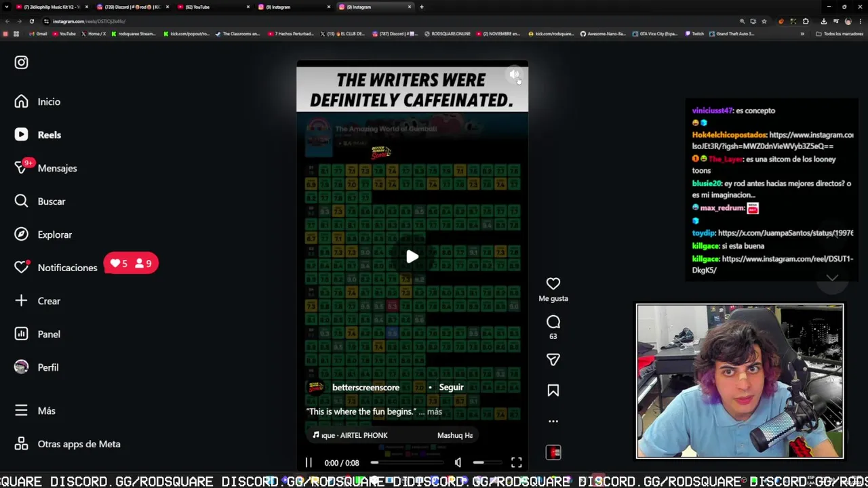Save the reel with bookmark icon

(553, 390)
